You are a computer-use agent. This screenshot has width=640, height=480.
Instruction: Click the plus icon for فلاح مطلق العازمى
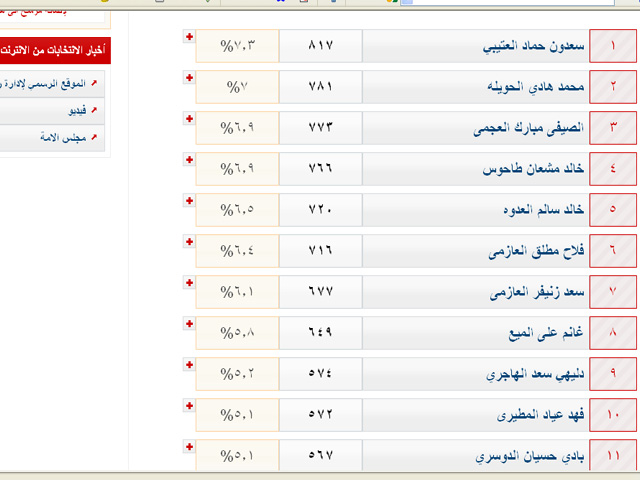[189, 242]
